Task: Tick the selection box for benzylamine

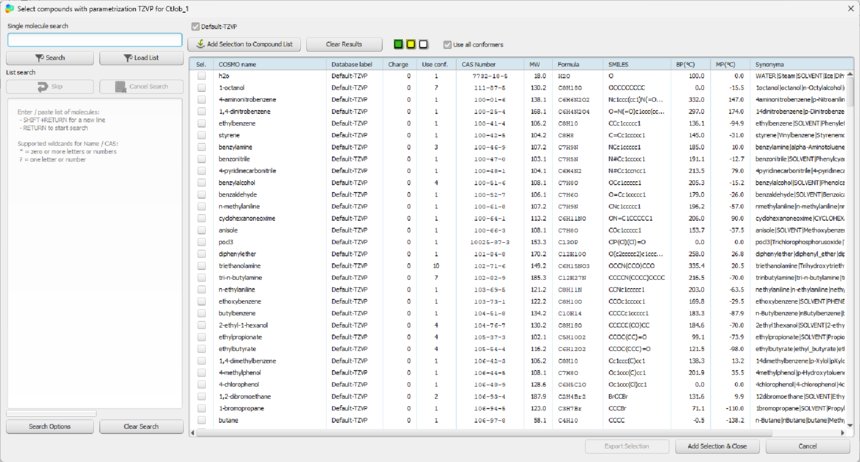Action: tap(201, 147)
